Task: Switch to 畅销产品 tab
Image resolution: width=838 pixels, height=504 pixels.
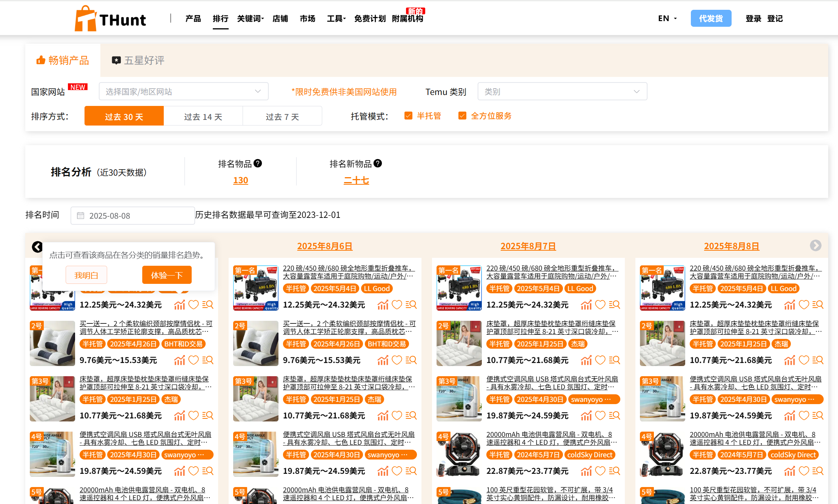Action: 63,60
